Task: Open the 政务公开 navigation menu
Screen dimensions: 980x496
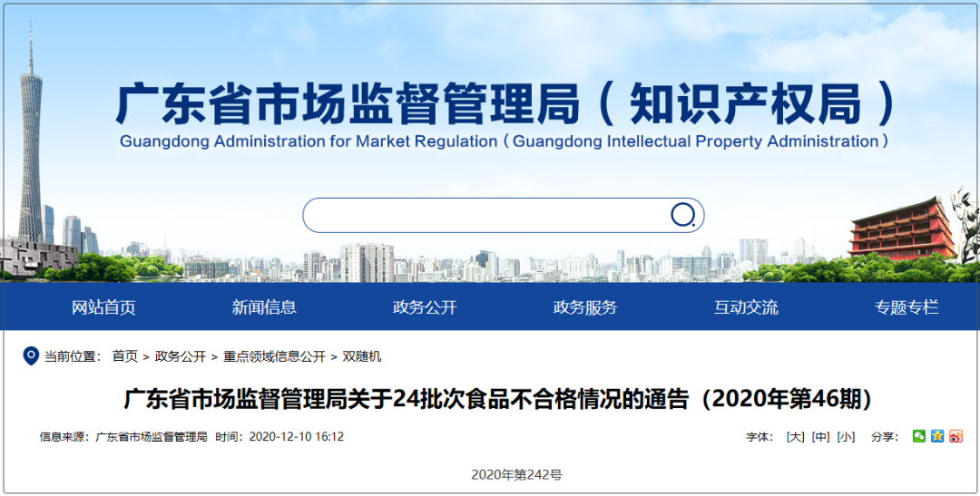Action: [x=425, y=306]
